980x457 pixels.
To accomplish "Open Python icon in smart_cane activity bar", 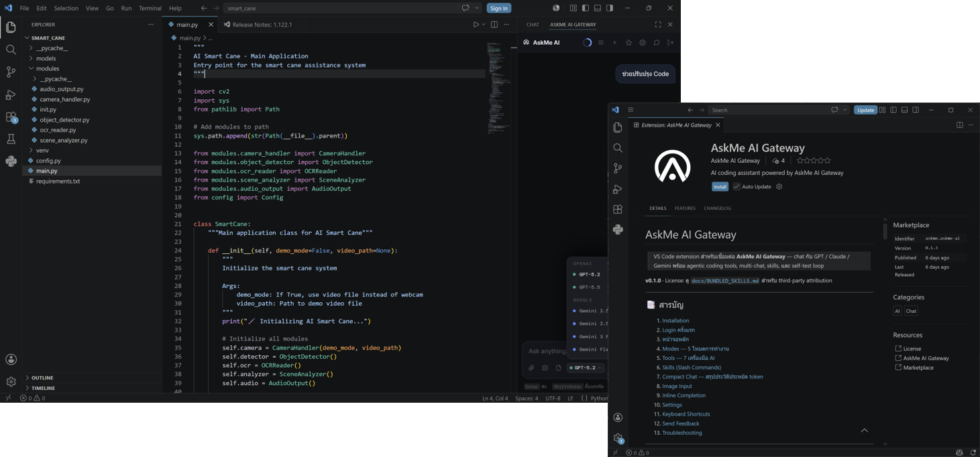I will click(x=11, y=161).
